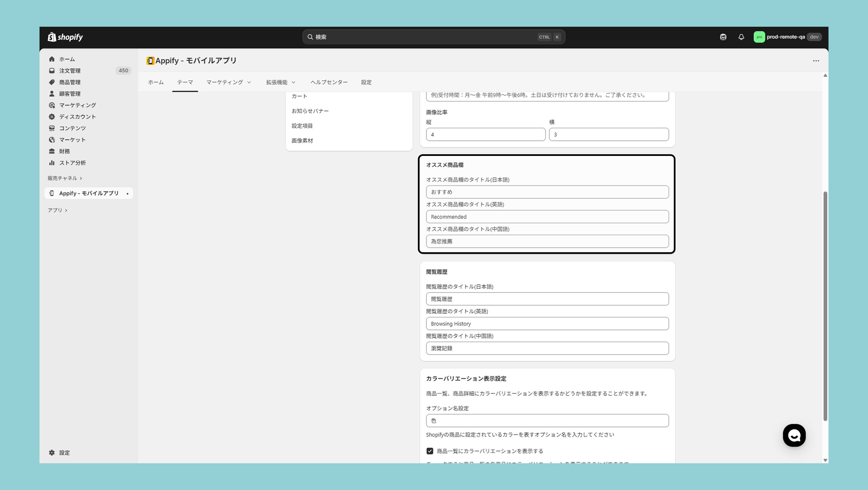Expand the 拡張機能 tab dropdown

click(281, 82)
